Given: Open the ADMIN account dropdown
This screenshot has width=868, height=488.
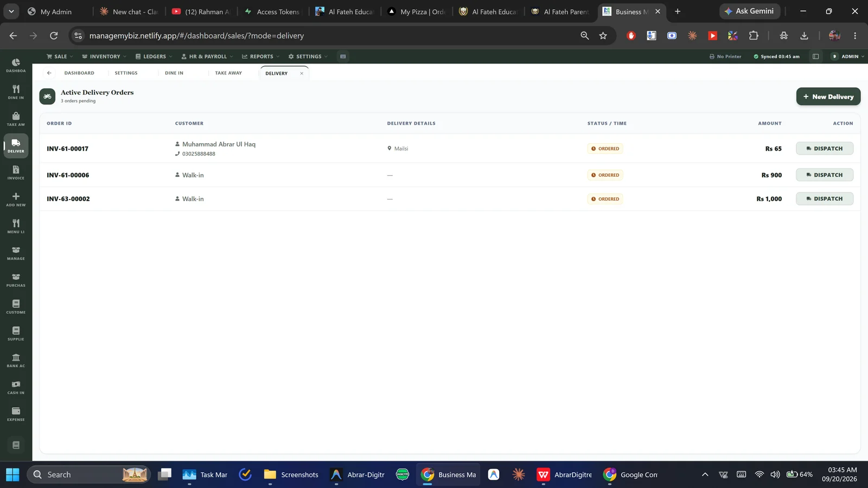Looking at the screenshot, I should click(848, 56).
